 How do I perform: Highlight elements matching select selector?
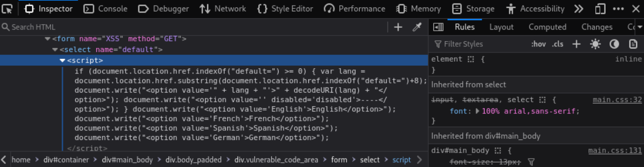542,100
